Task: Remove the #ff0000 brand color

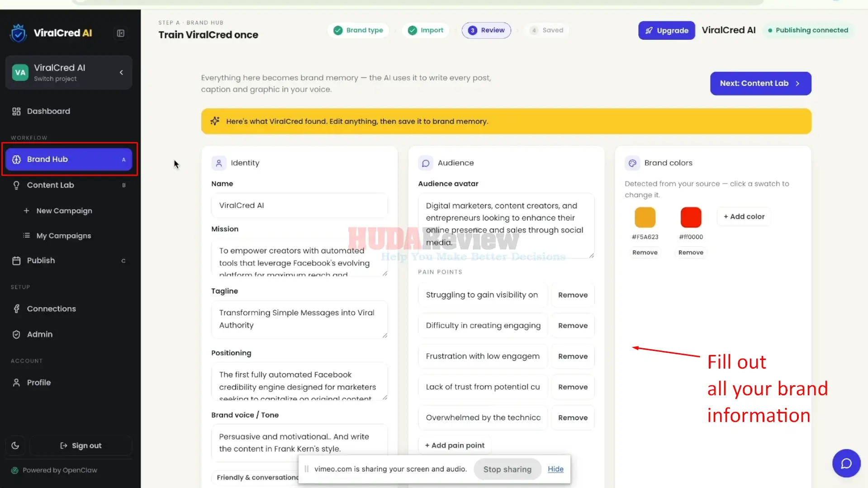Action: tap(691, 252)
